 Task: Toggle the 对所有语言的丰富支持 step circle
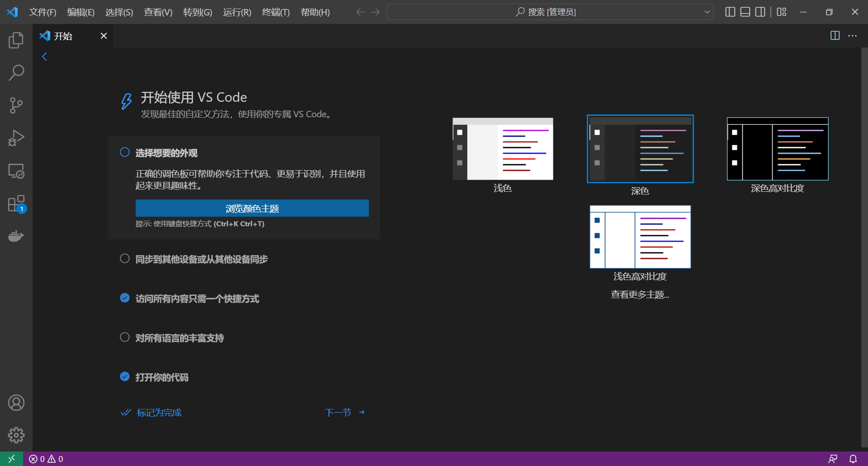(x=125, y=337)
